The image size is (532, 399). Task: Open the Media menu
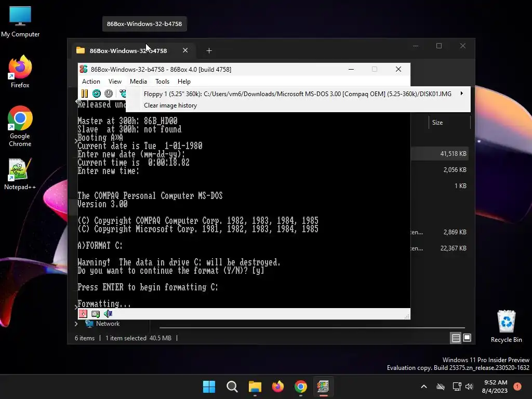138,82
